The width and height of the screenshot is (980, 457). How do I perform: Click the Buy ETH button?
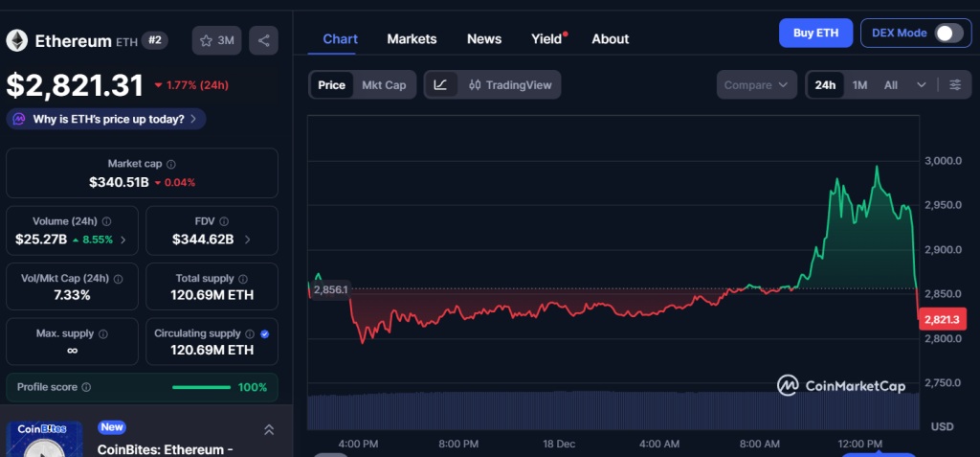(815, 34)
